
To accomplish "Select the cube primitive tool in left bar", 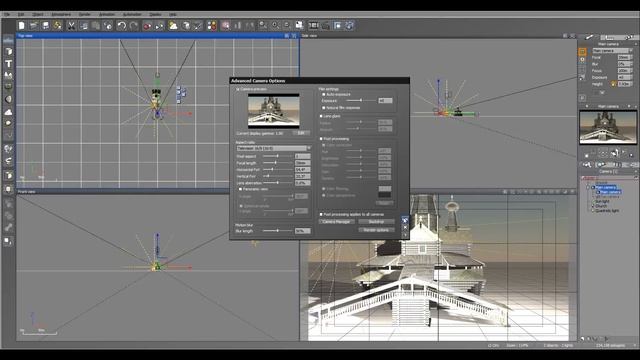I will pyautogui.click(x=8, y=52).
